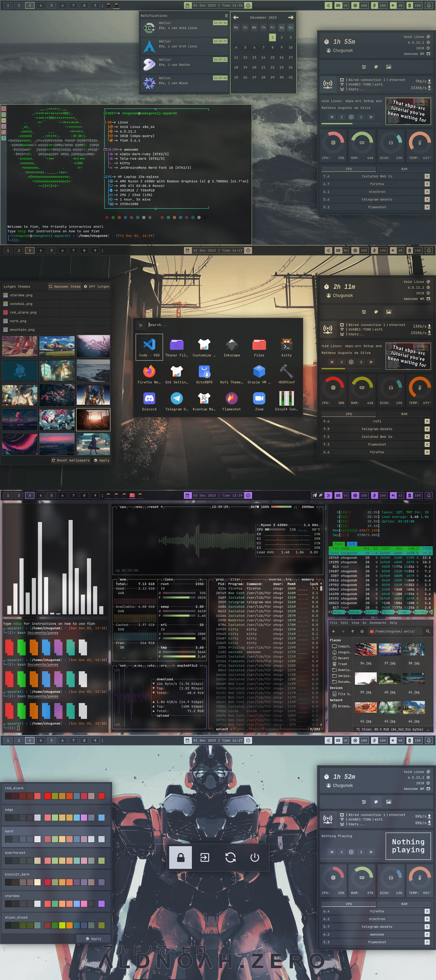Go to previous month in calendar
436x980 pixels.
point(236,17)
